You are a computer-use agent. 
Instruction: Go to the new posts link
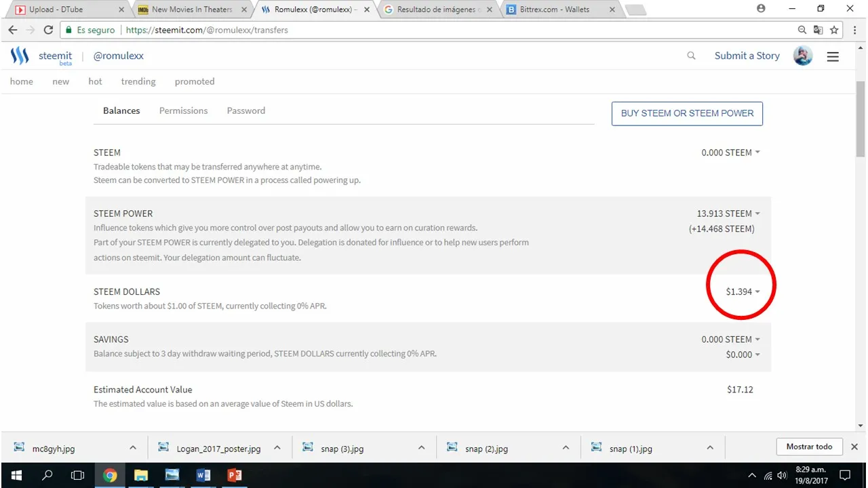pyautogui.click(x=60, y=81)
